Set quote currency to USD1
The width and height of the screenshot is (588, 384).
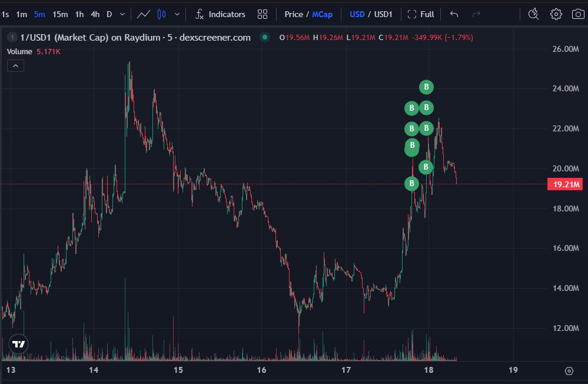(x=383, y=14)
